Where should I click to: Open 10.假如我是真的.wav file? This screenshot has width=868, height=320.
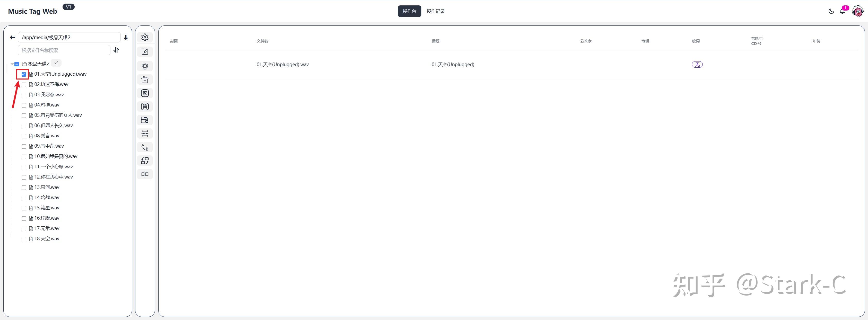coord(56,156)
